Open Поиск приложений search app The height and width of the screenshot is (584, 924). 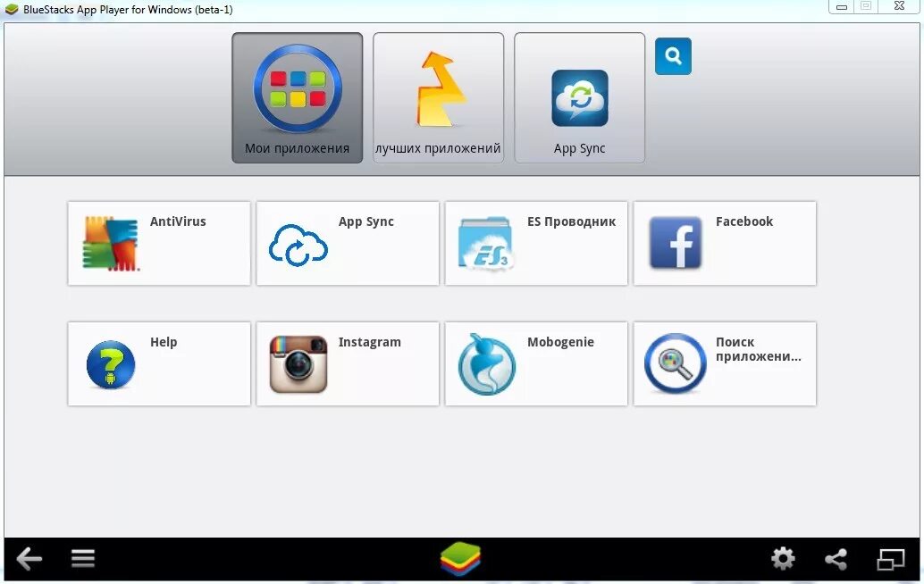point(725,363)
